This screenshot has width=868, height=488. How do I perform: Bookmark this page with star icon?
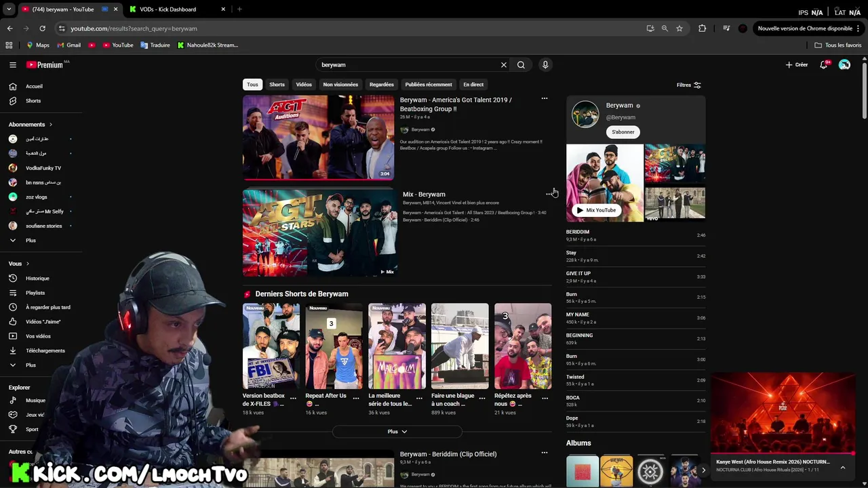(x=679, y=28)
